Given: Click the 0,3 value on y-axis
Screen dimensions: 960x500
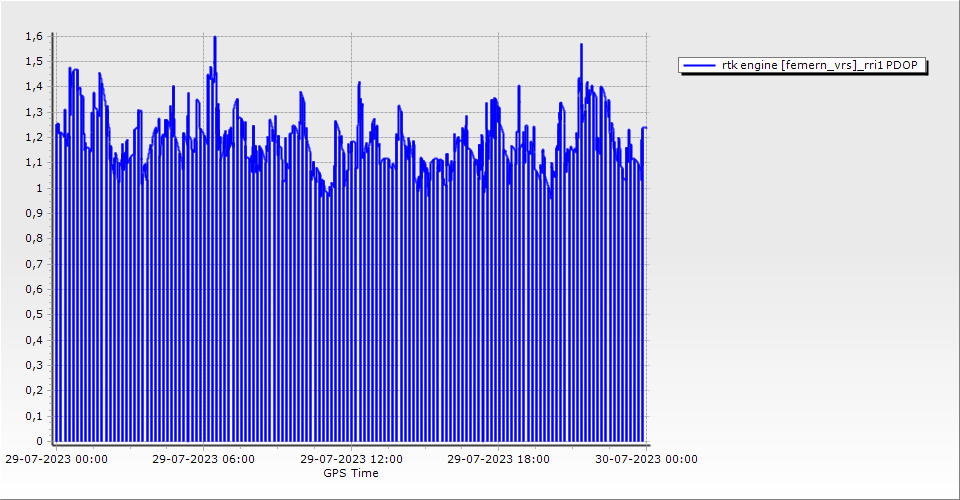Looking at the screenshot, I should click(x=34, y=365).
